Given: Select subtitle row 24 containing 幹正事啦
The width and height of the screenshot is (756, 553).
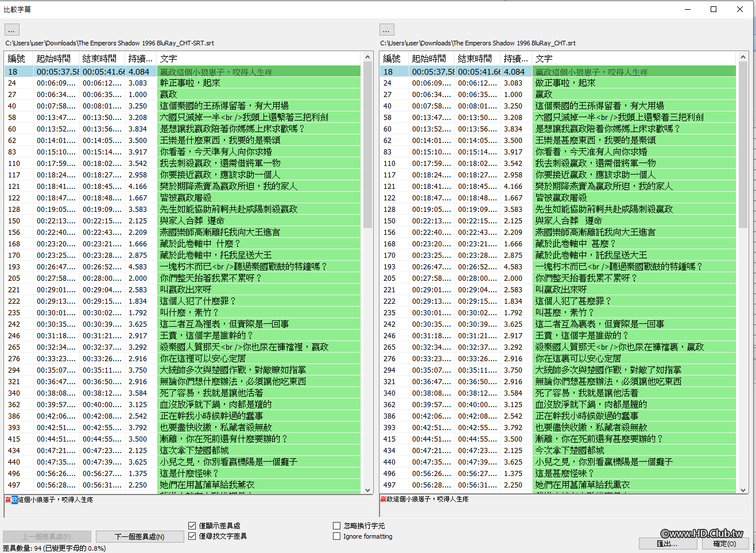Looking at the screenshot, I should (172, 83).
